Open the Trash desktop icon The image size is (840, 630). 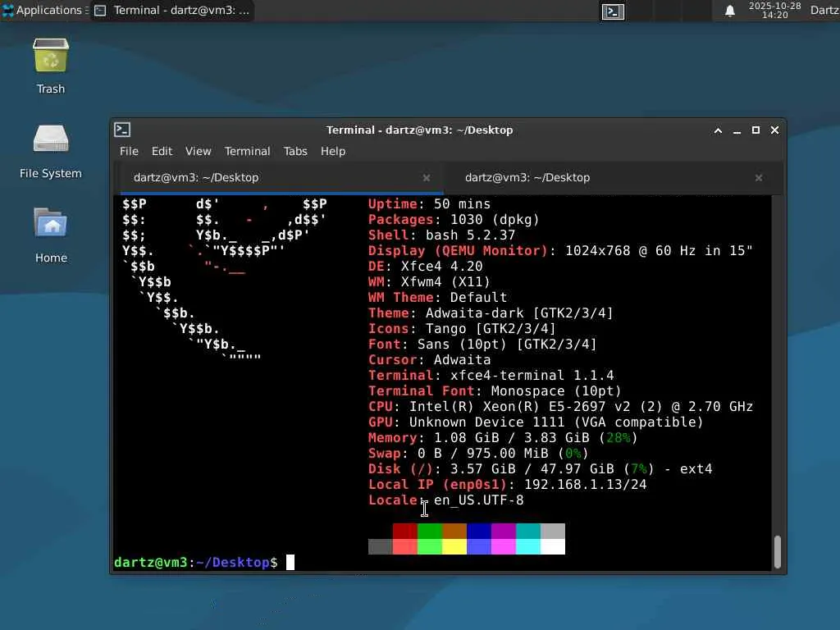[51, 56]
